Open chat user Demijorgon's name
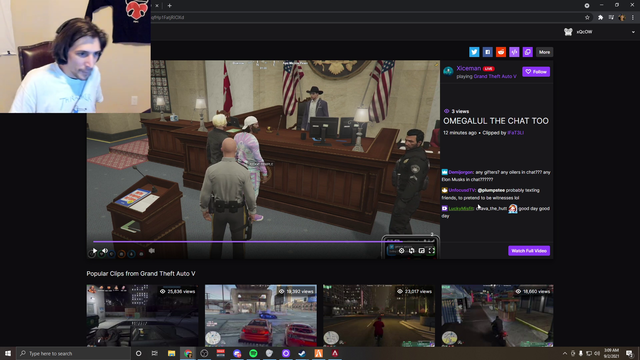This screenshot has width=640, height=360. (x=461, y=172)
